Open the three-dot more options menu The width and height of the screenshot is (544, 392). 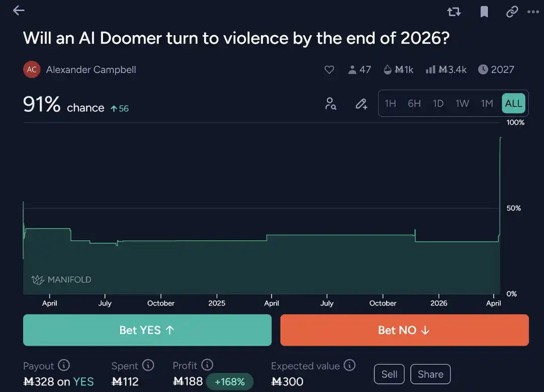click(x=533, y=12)
